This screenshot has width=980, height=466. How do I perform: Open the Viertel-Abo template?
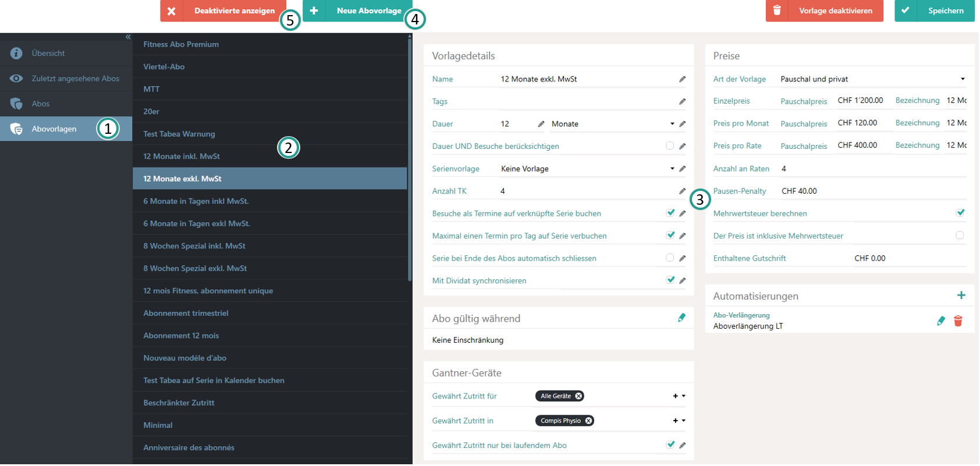tap(270, 67)
